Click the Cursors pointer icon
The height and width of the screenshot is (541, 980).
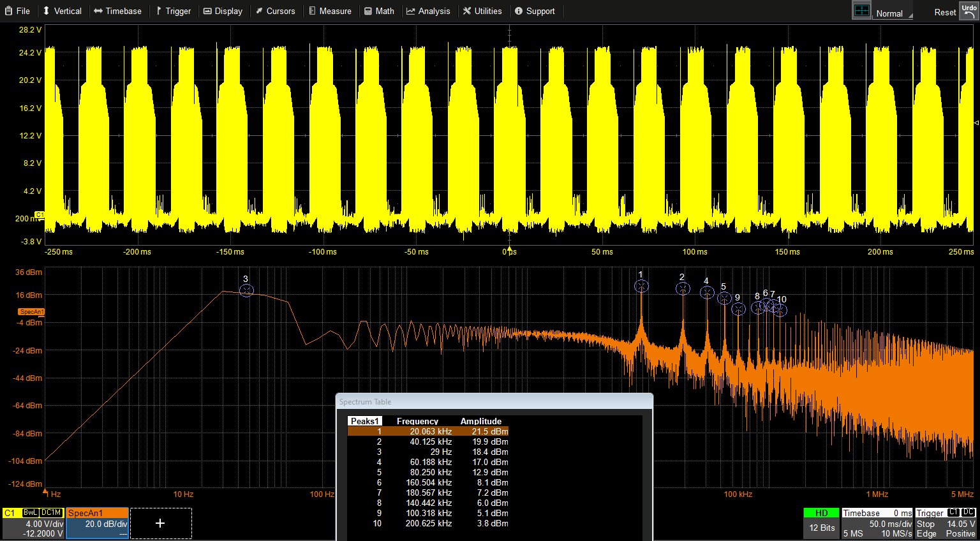[258, 10]
